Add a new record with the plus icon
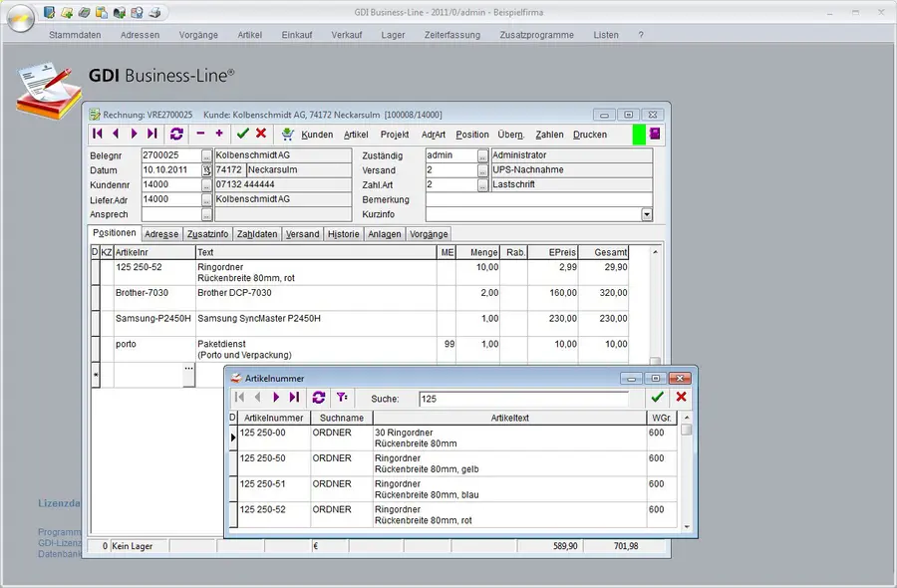This screenshot has width=897, height=588. (219, 134)
